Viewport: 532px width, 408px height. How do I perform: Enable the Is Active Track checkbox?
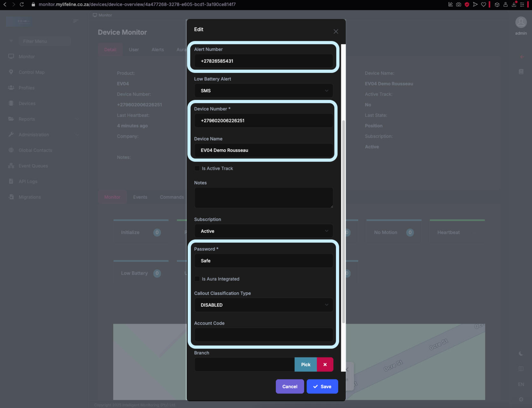pos(197,168)
